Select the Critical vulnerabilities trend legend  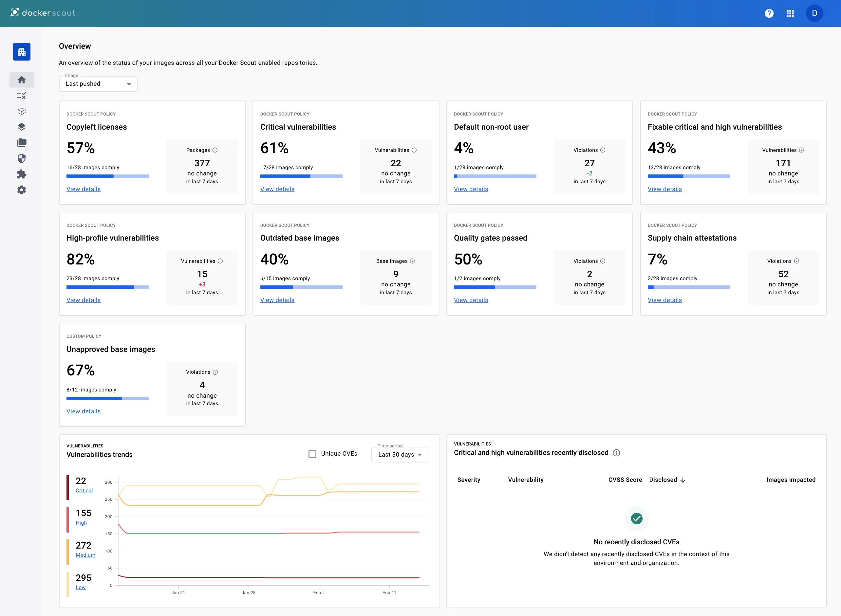pos(84,490)
